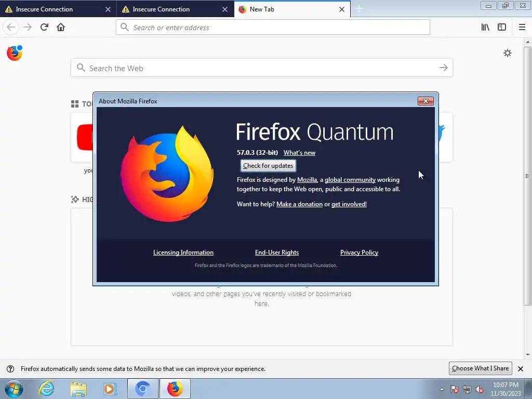
Task: Open a new tab with plus button
Action: click(358, 9)
